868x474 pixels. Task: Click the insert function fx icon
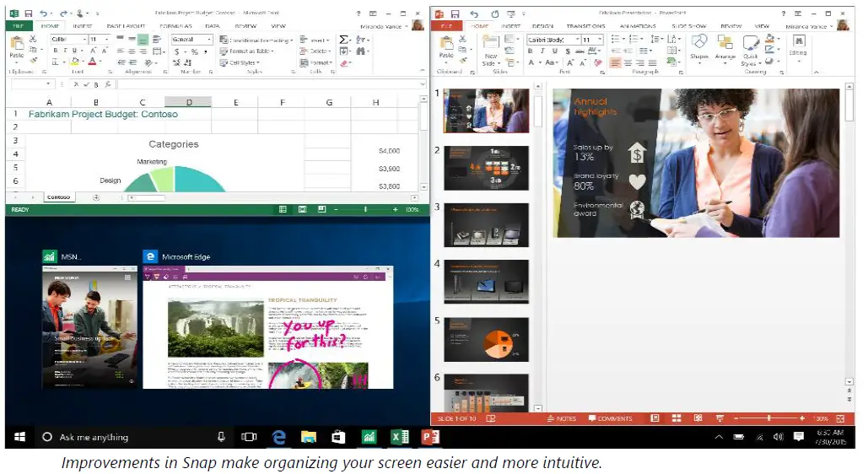(107, 84)
